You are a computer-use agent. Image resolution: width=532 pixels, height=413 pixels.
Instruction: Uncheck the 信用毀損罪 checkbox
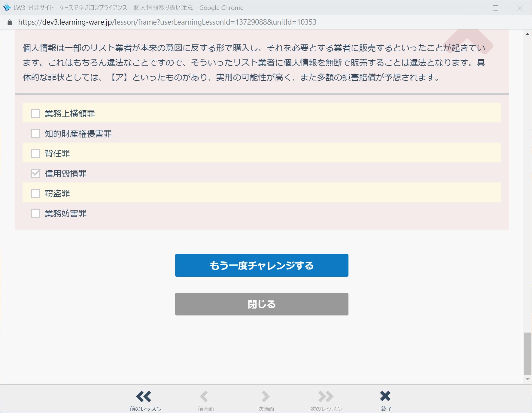pos(35,173)
